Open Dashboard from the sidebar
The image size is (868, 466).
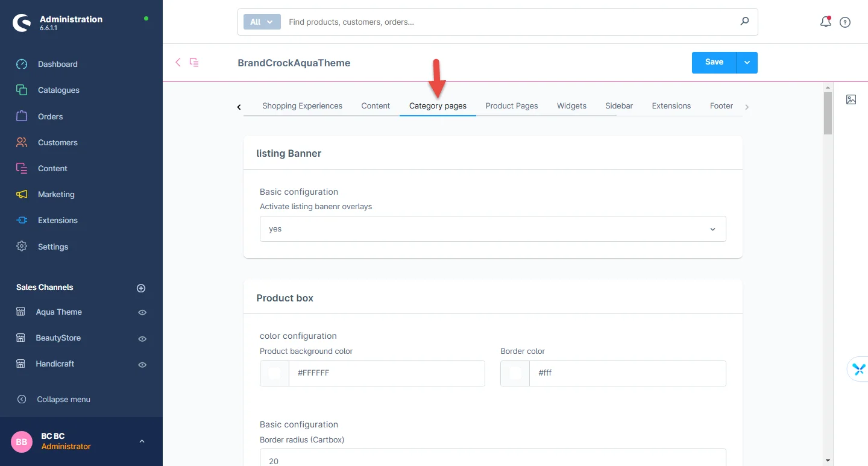(57, 64)
